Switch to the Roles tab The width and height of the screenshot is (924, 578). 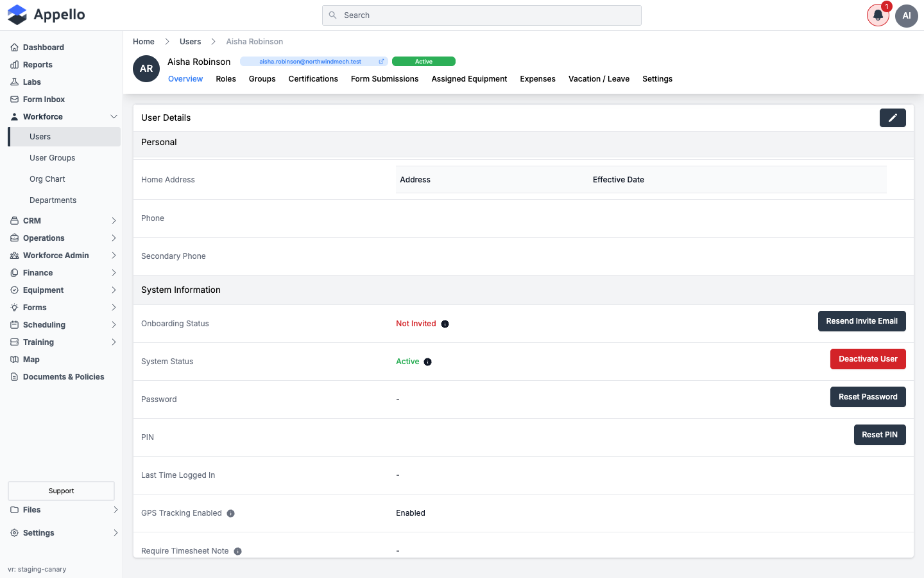pyautogui.click(x=226, y=78)
